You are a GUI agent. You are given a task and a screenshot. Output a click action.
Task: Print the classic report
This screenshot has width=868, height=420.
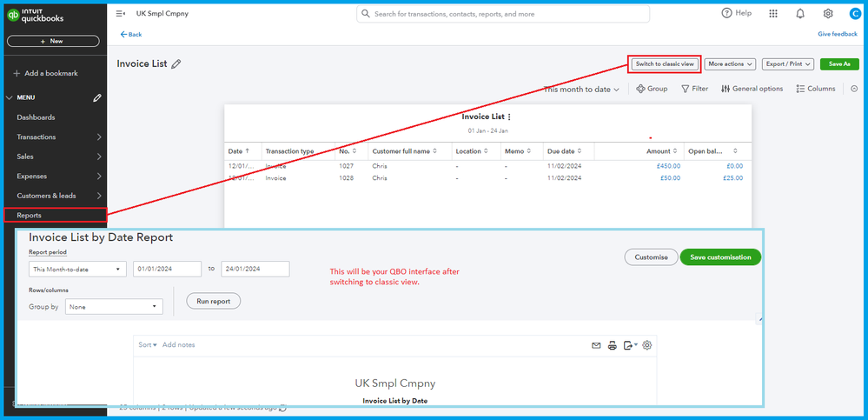(613, 345)
